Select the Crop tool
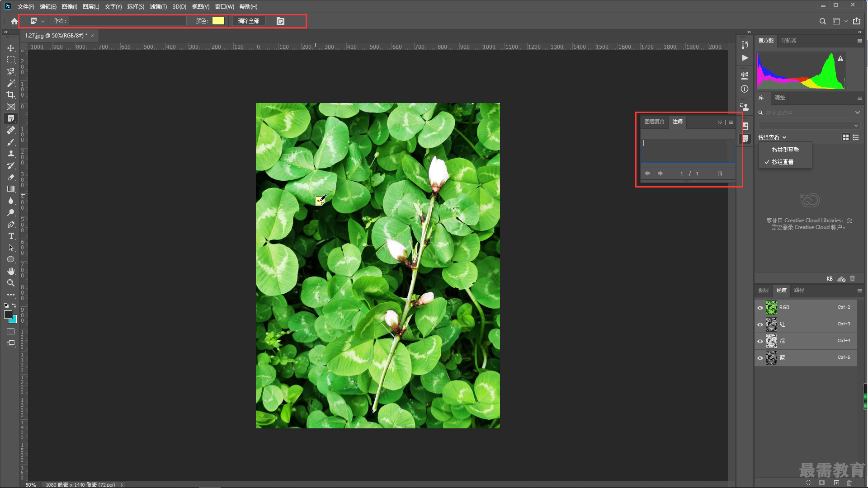 pos(11,95)
